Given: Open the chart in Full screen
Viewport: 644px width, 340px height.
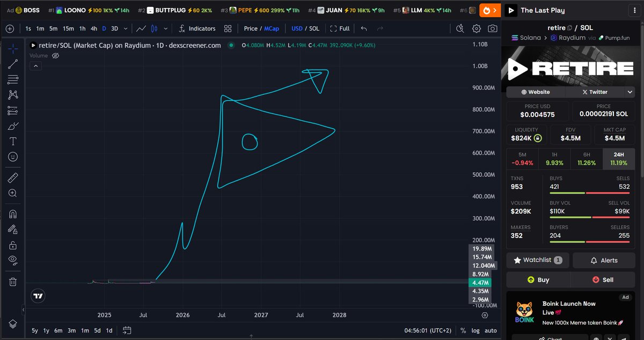Looking at the screenshot, I should [x=340, y=28].
